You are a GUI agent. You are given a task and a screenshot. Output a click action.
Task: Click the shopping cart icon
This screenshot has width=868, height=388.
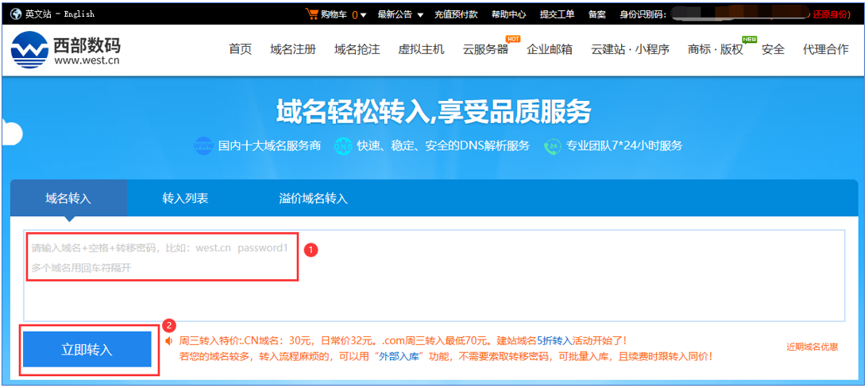pos(311,14)
